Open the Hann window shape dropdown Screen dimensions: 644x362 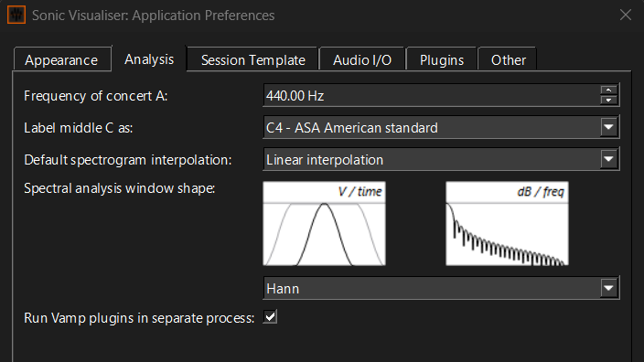point(441,288)
